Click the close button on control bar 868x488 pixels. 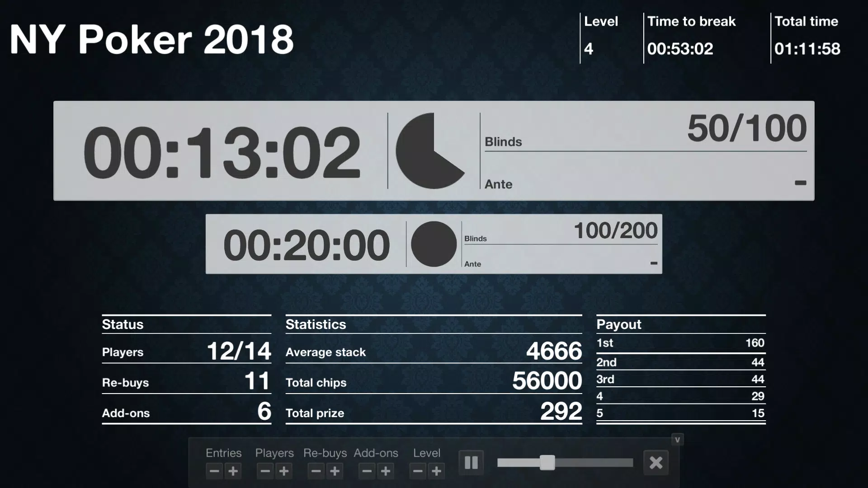pos(656,462)
